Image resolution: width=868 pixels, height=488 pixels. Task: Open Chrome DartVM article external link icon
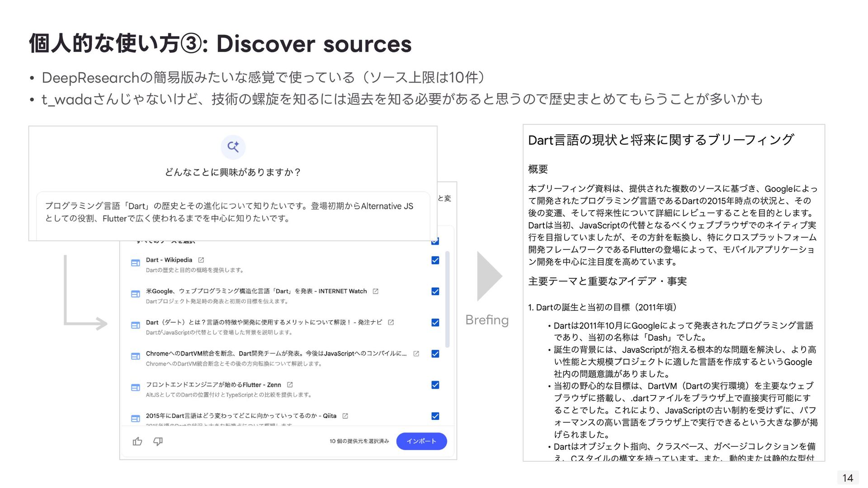pos(416,354)
